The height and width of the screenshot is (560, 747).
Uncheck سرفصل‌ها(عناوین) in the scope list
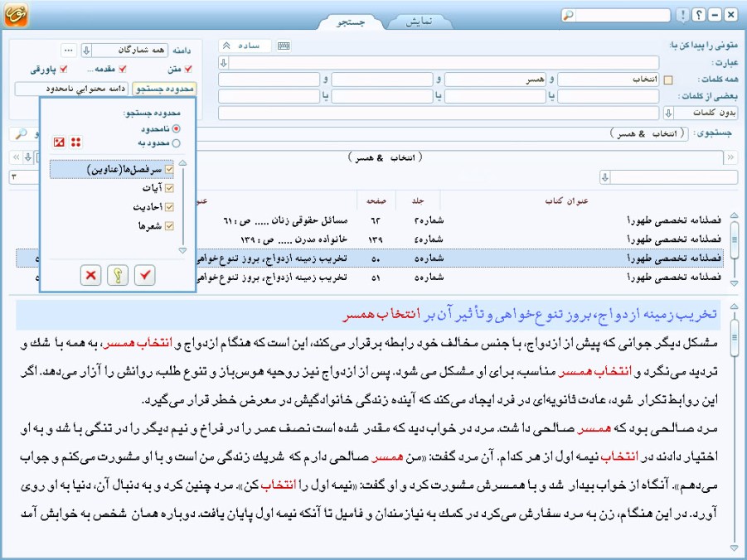point(169,170)
